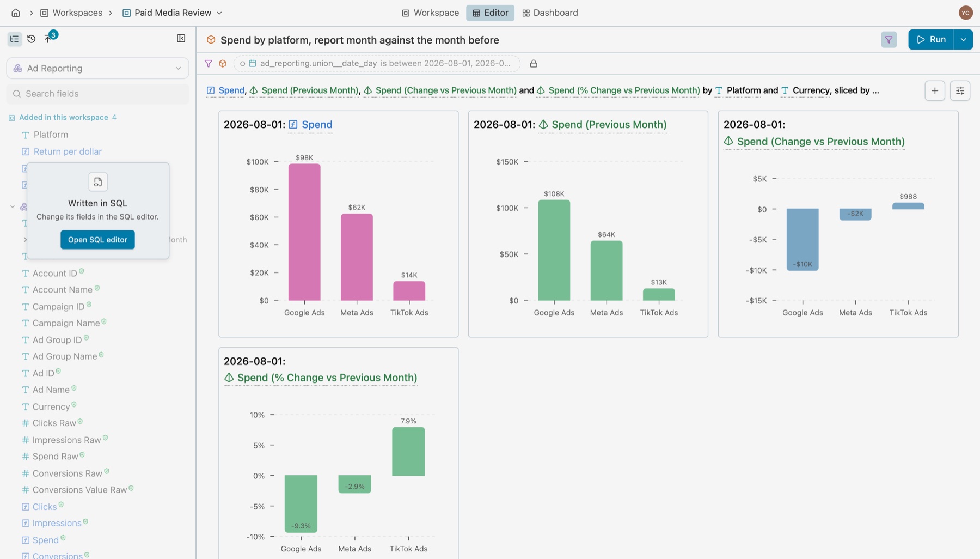
Task: Select the Campaign Name field
Action: click(66, 323)
